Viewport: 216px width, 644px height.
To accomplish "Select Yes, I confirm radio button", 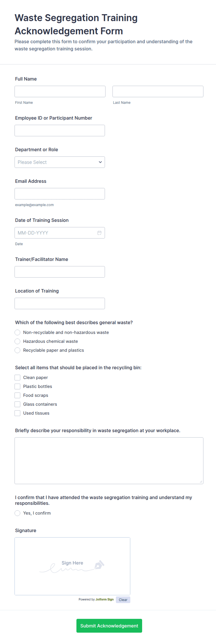I will (18, 513).
